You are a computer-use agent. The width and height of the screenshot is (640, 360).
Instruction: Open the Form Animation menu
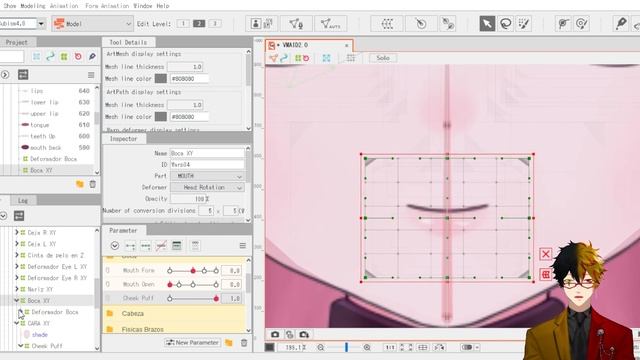click(107, 6)
